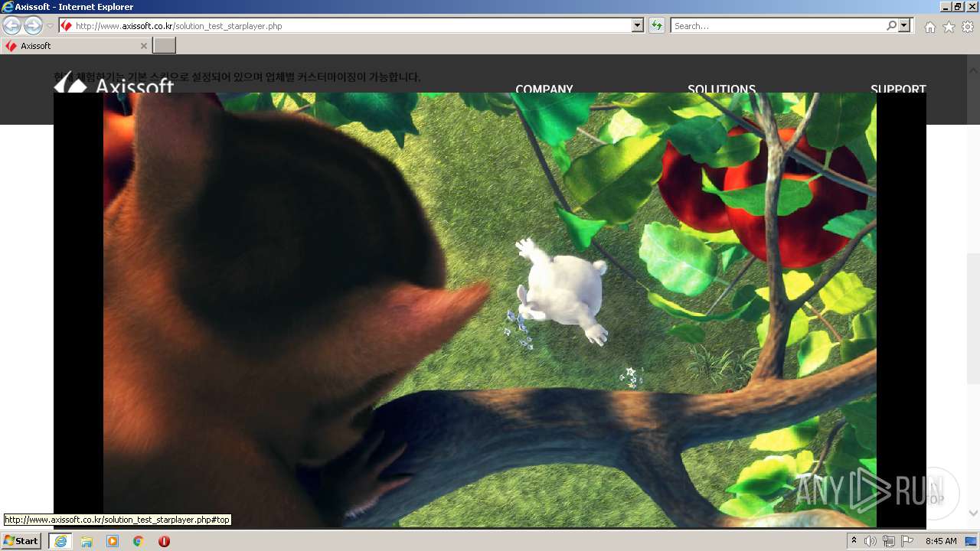The image size is (980, 551).
Task: Click the magnifier search icon
Action: click(x=891, y=26)
